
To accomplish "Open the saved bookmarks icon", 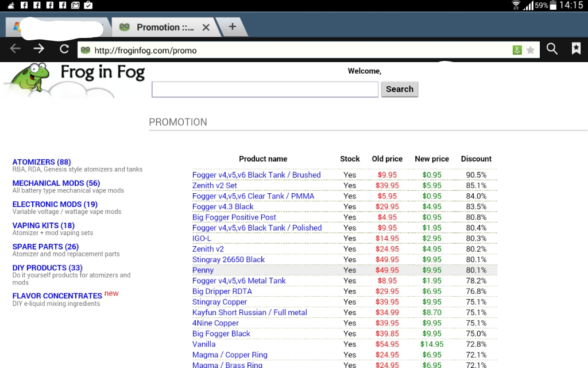I will 576,49.
